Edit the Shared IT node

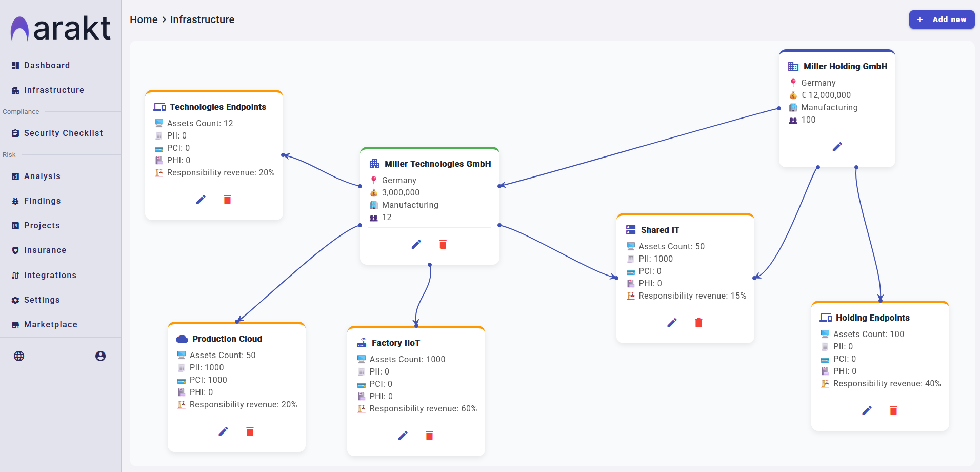coord(672,323)
